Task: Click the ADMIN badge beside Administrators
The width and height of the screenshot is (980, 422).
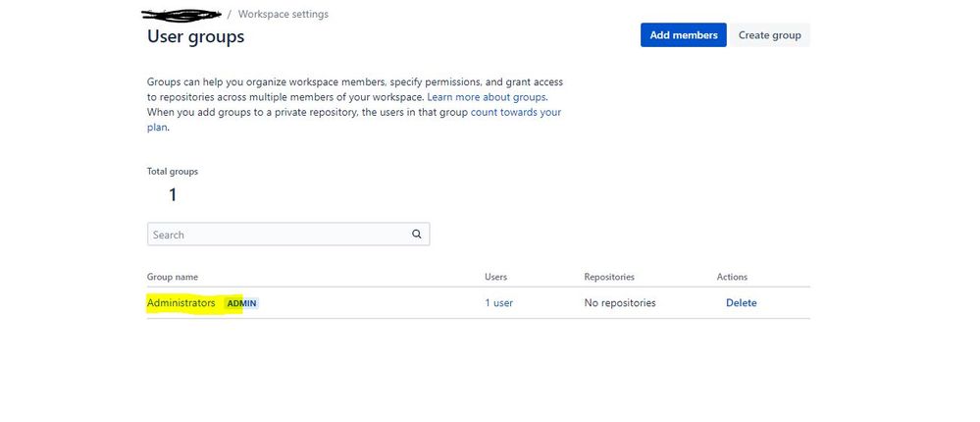Action: pyautogui.click(x=241, y=304)
